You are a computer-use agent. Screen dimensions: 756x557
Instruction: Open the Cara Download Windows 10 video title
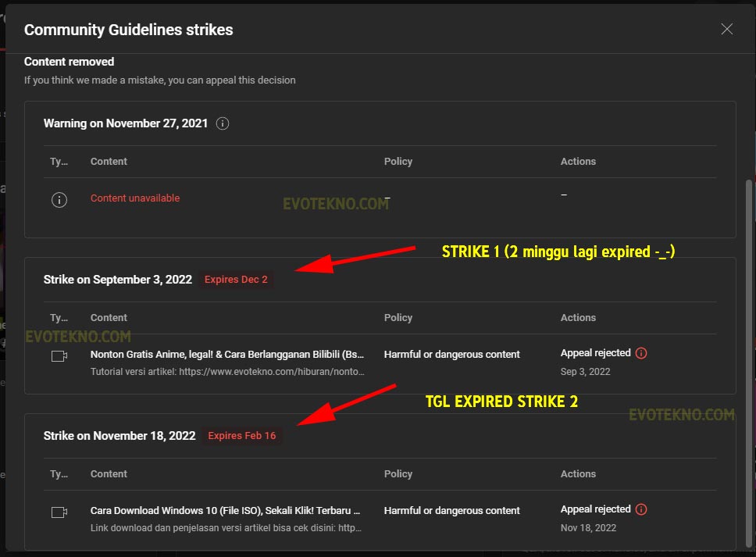click(x=225, y=510)
